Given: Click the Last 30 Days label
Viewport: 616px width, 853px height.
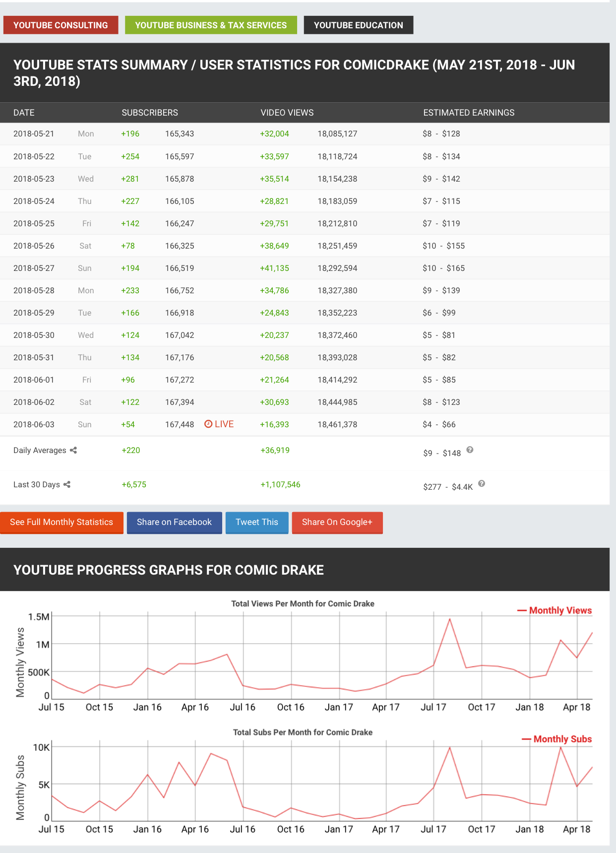Looking at the screenshot, I should (x=37, y=484).
